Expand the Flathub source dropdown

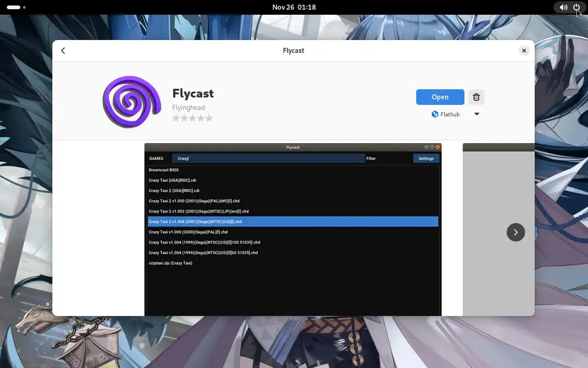(477, 114)
